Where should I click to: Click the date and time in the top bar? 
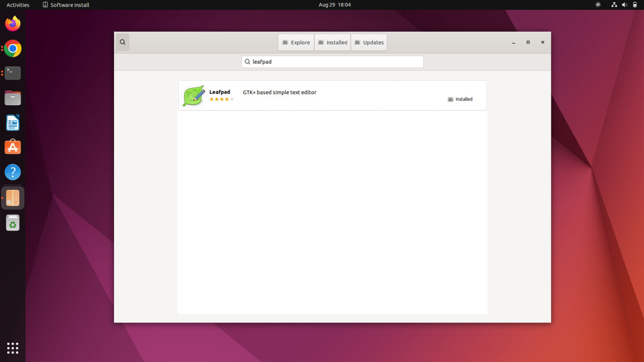tap(334, 5)
